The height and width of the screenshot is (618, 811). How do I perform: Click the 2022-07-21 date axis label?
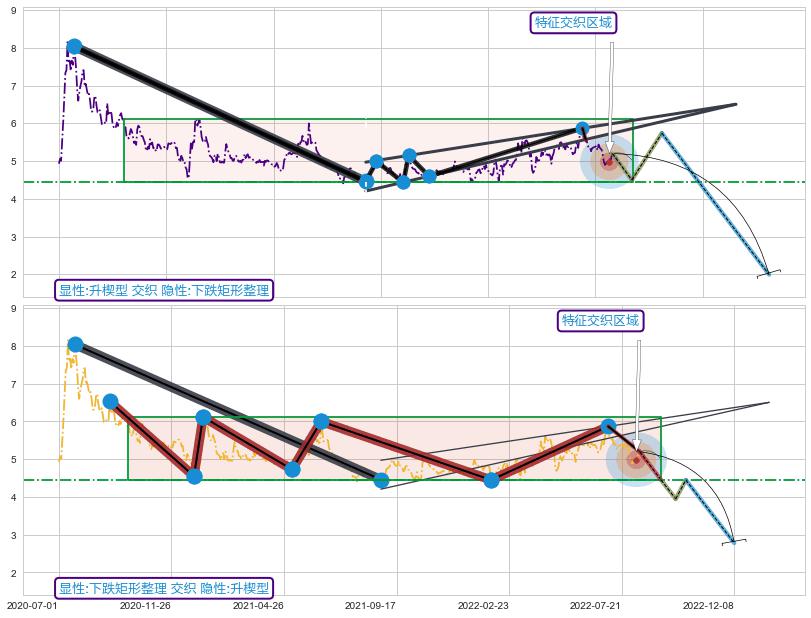point(597,605)
